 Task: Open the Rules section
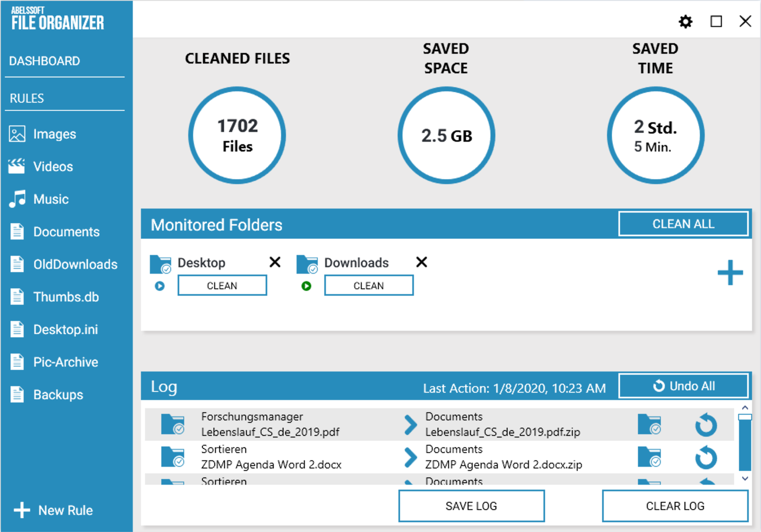pyautogui.click(x=26, y=98)
